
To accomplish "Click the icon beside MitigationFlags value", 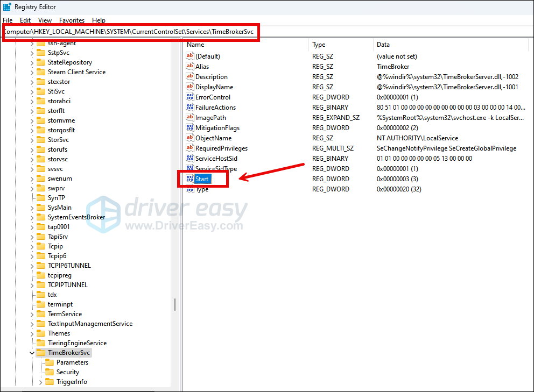I will (189, 128).
